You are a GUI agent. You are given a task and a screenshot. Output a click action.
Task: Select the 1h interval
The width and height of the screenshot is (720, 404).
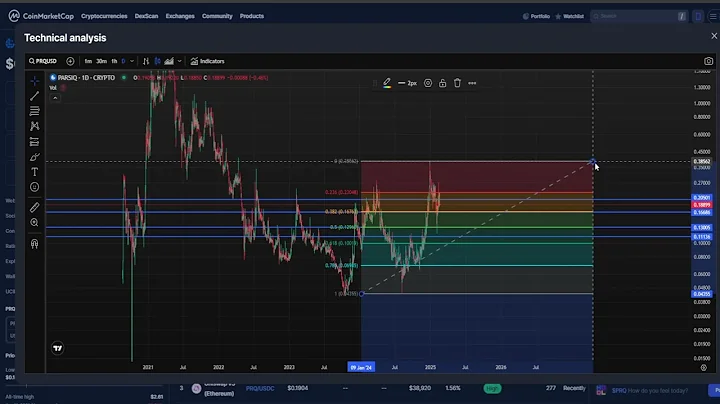(x=114, y=61)
